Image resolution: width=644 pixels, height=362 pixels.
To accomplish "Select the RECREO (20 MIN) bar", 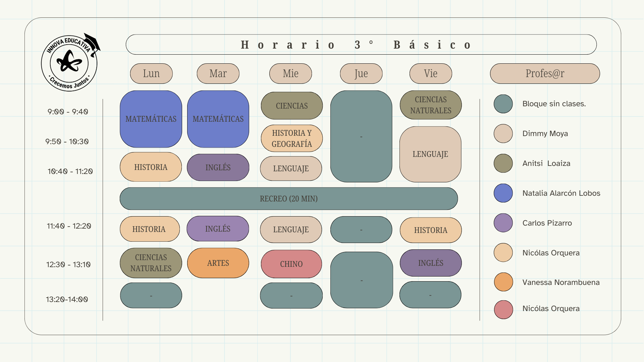I will 288,199.
